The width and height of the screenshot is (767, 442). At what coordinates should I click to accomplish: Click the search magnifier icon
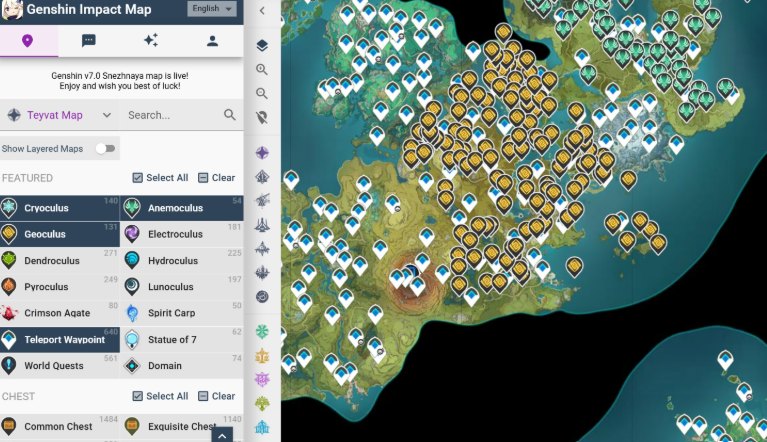click(230, 115)
